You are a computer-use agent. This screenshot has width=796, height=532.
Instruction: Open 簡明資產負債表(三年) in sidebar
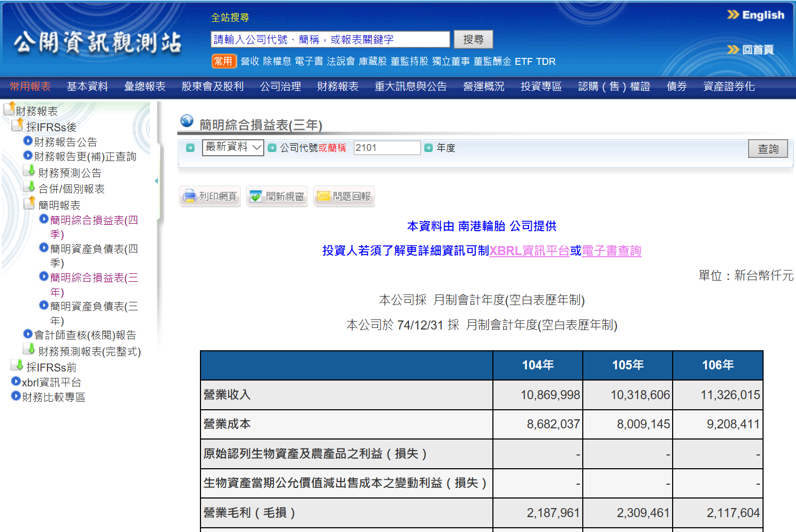(x=94, y=313)
